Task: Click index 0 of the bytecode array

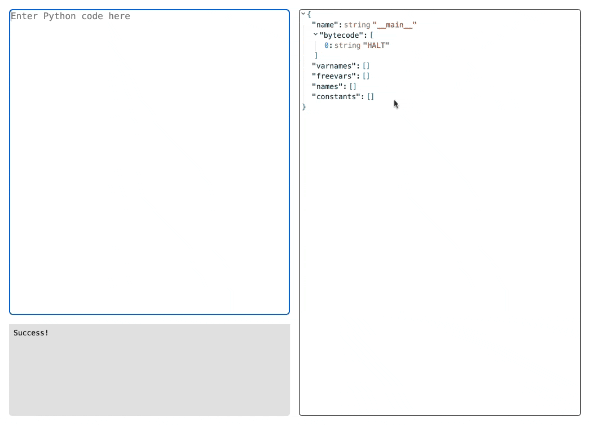Action: click(x=327, y=46)
